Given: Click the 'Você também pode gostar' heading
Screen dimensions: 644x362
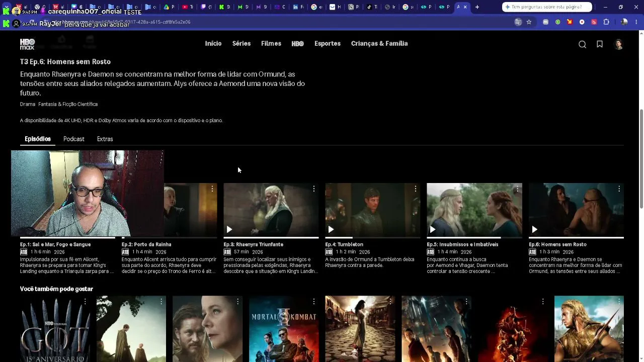Looking at the screenshot, I should [x=56, y=289].
